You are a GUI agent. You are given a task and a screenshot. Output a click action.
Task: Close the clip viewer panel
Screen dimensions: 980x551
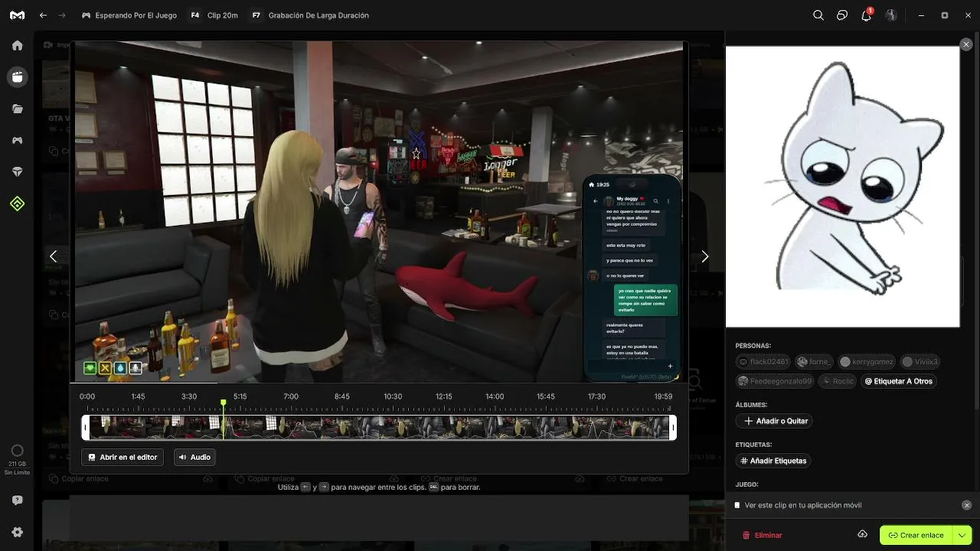tap(966, 44)
